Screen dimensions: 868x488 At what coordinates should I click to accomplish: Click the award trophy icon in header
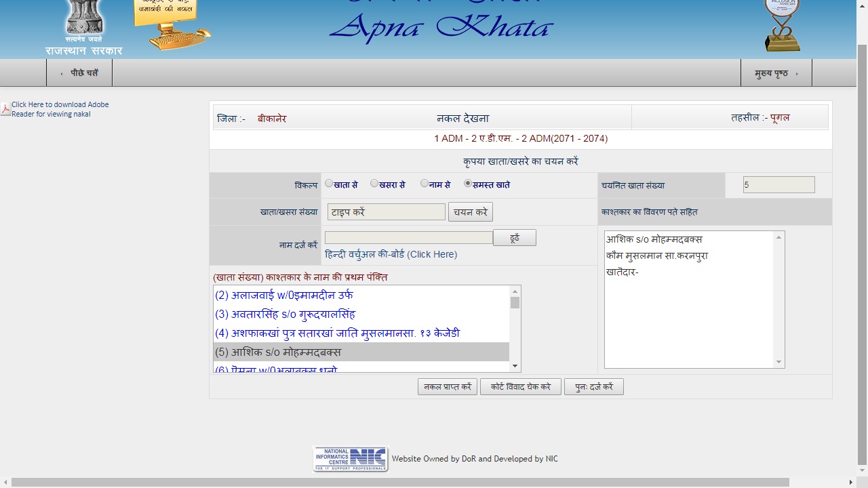click(782, 26)
